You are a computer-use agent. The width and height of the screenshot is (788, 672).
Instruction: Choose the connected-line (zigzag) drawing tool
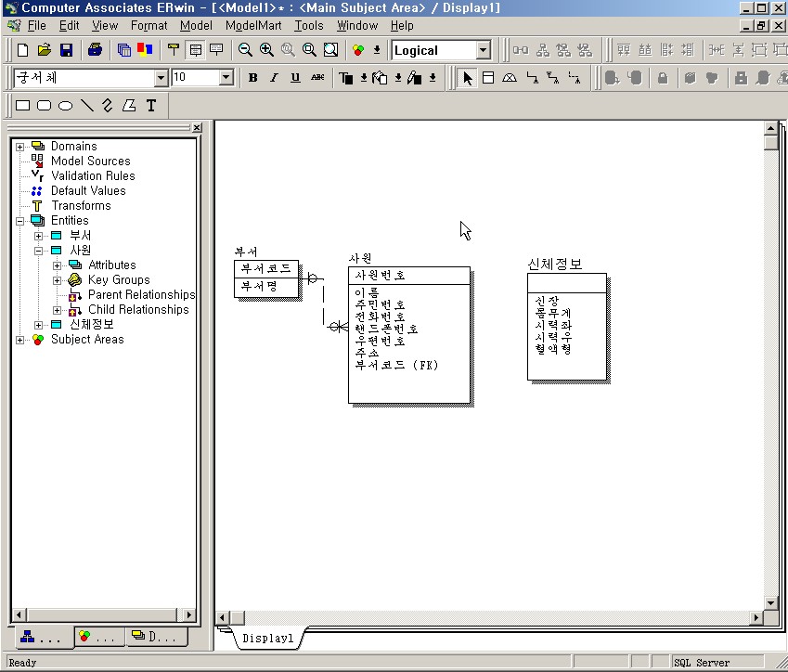[x=108, y=106]
